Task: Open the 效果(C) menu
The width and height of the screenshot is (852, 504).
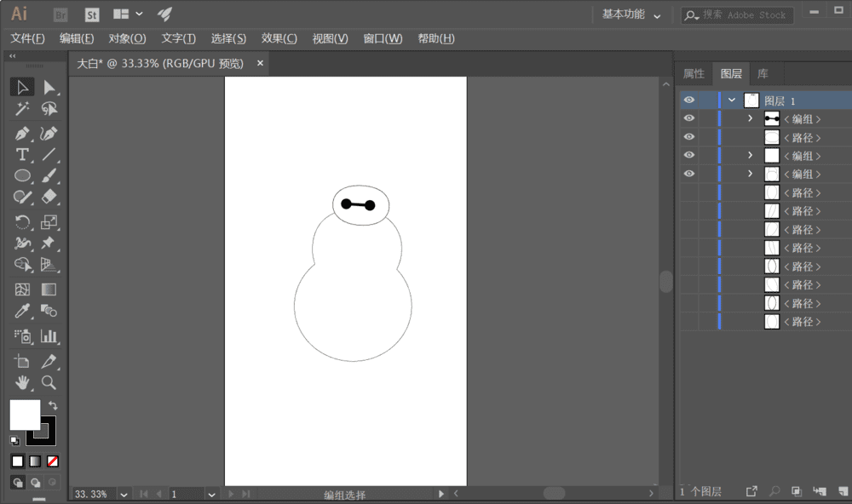Action: (x=279, y=38)
